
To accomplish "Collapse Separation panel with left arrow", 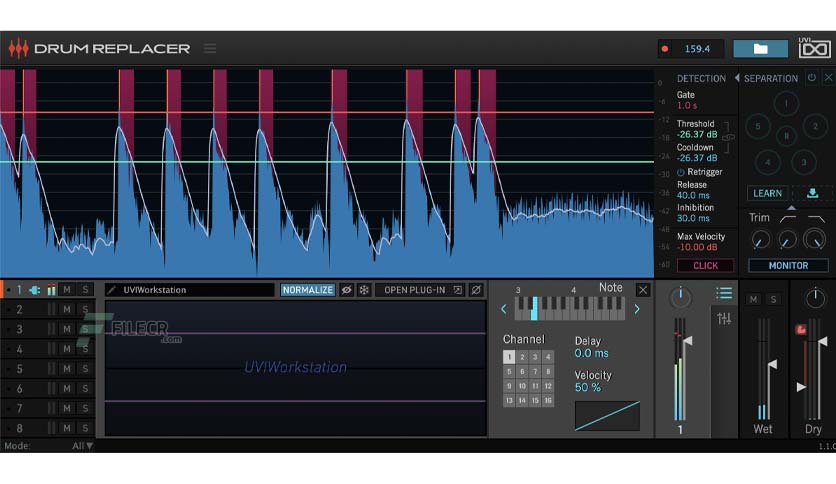I will 737,78.
